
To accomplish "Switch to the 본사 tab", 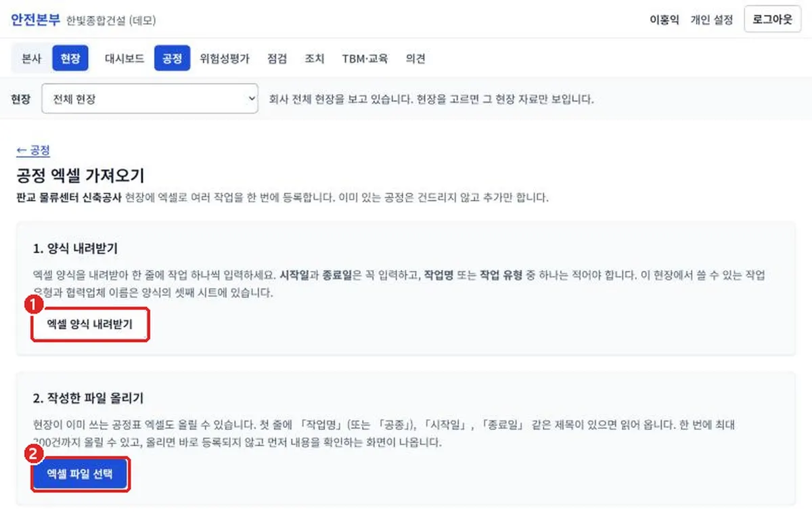I will coord(32,59).
